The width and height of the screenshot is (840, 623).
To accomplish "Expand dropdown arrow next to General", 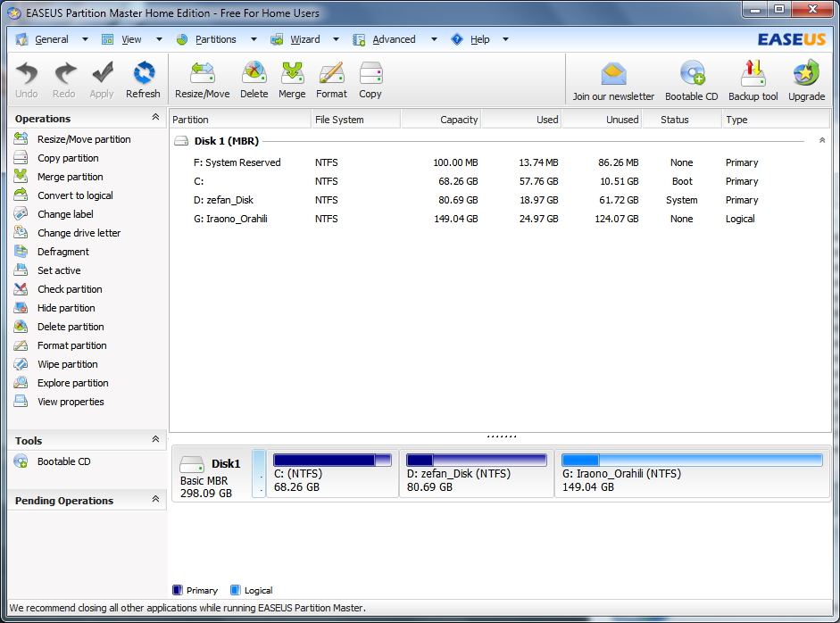I will tap(85, 39).
